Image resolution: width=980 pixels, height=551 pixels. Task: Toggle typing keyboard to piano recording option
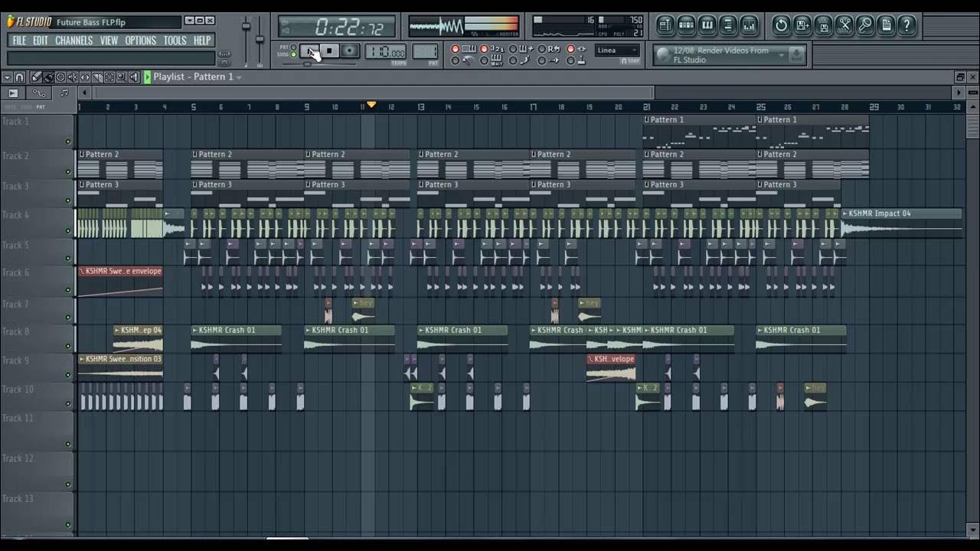[x=462, y=49]
